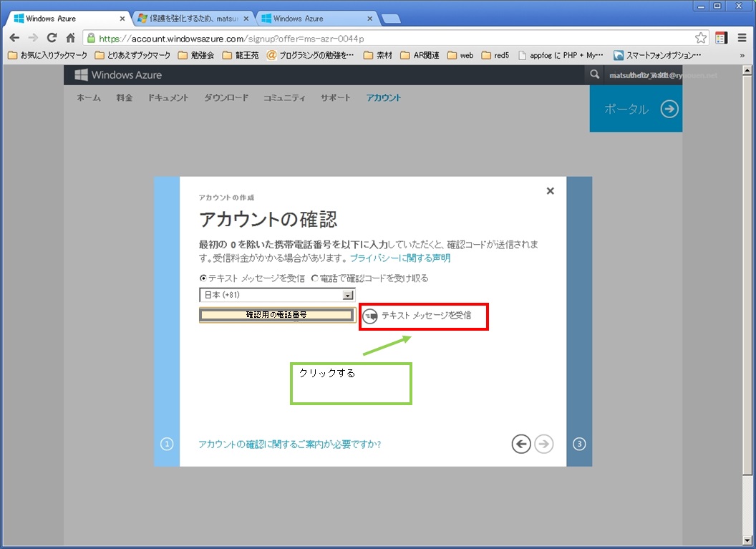Bookmark this page with the star icon
Viewport: 756px width, 549px height.
(x=701, y=38)
